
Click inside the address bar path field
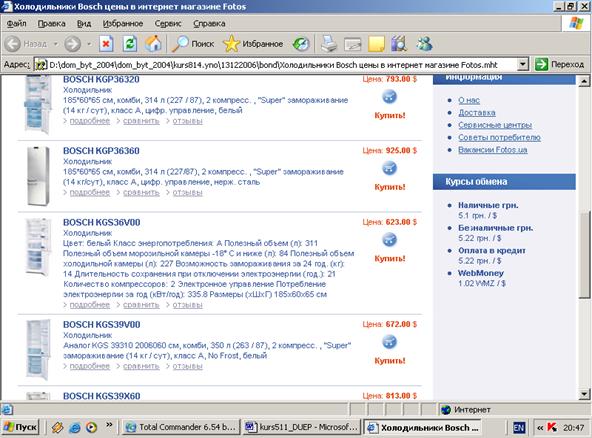[x=281, y=65]
